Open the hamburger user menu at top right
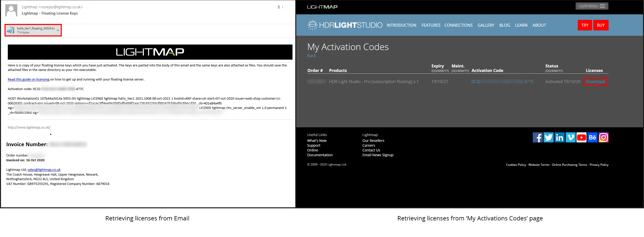The image size is (644, 237). pos(592,6)
